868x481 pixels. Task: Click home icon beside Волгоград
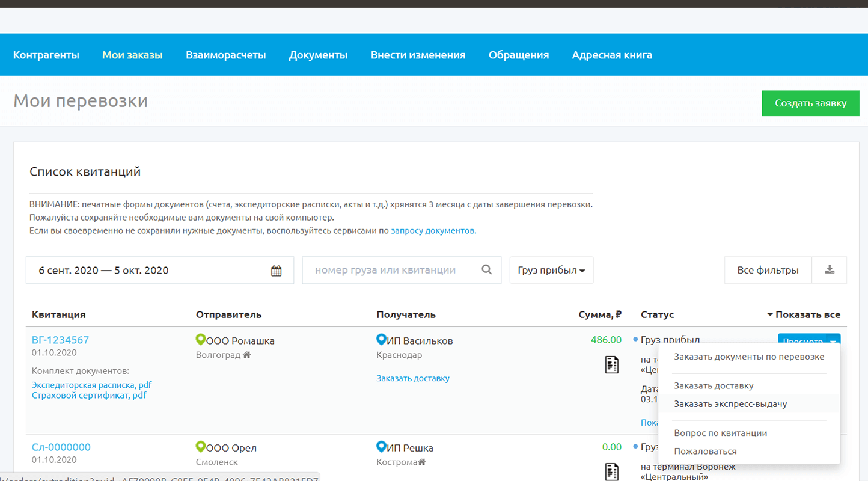[247, 355]
